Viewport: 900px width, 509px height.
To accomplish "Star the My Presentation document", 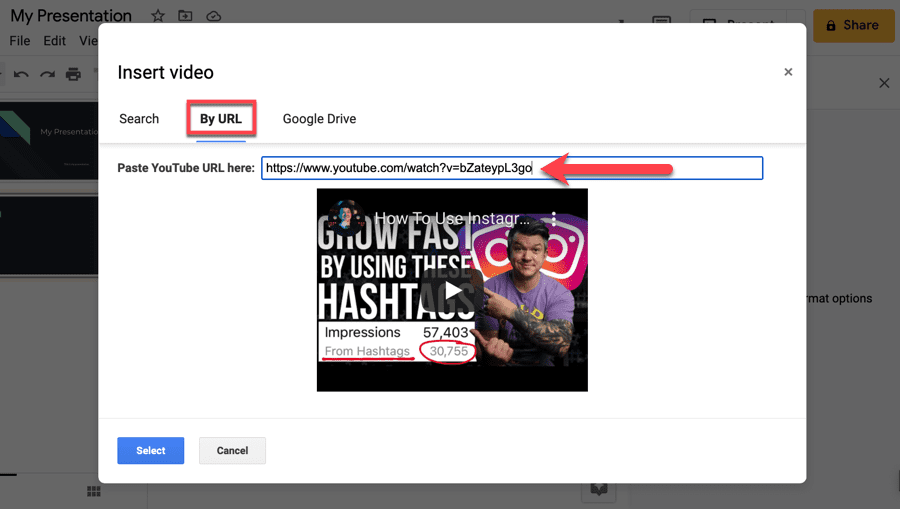I will point(158,16).
